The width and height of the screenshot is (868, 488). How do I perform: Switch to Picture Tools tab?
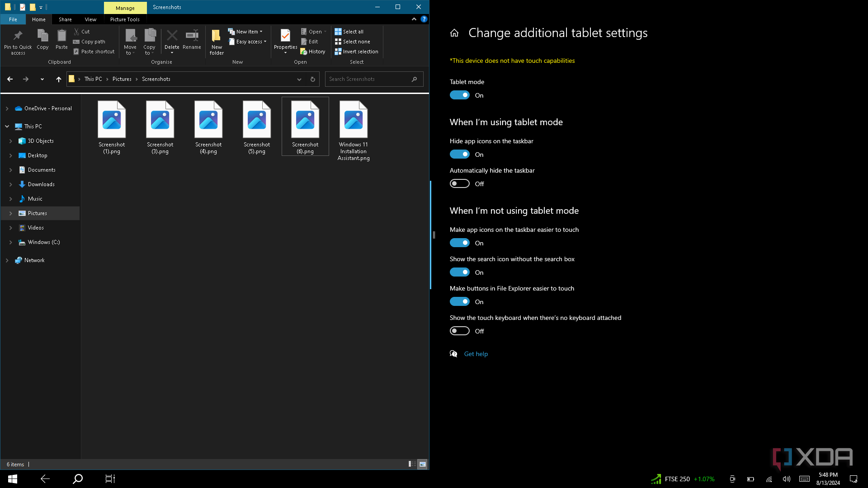tap(125, 19)
